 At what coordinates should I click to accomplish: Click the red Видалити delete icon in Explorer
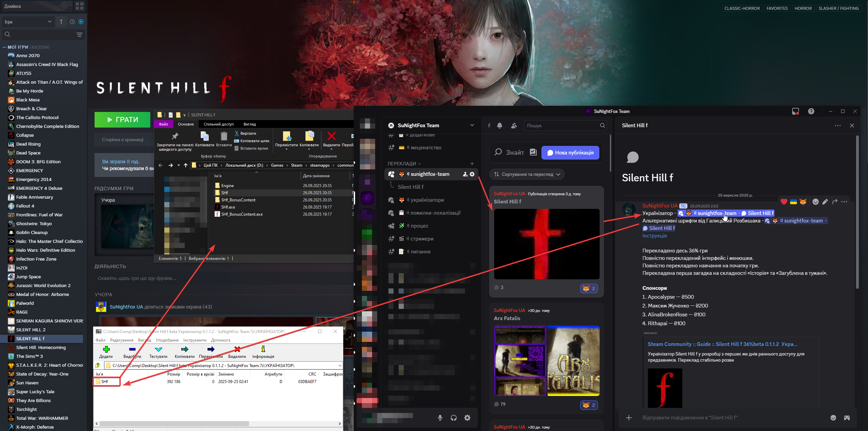pos(331,136)
